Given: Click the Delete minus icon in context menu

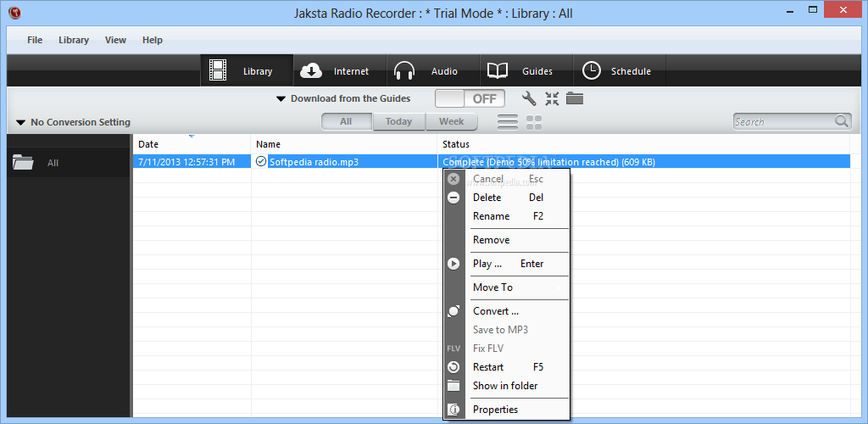Looking at the screenshot, I should click(x=453, y=198).
